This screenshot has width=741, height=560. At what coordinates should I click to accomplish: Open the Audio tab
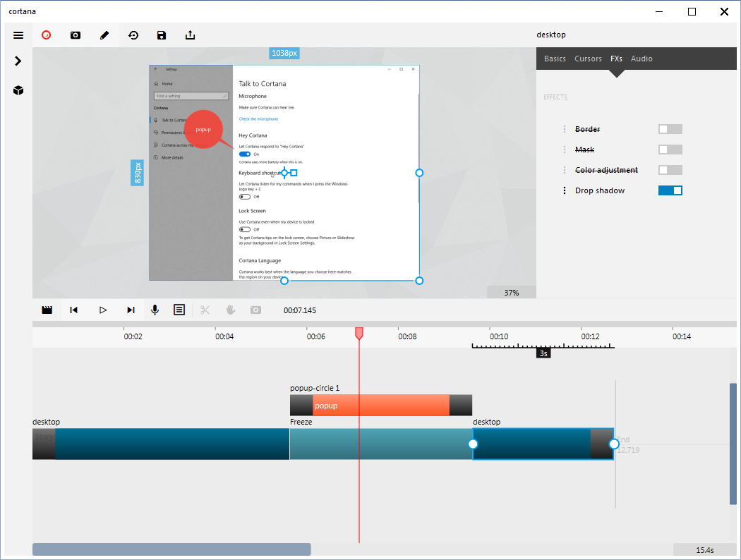pos(641,59)
